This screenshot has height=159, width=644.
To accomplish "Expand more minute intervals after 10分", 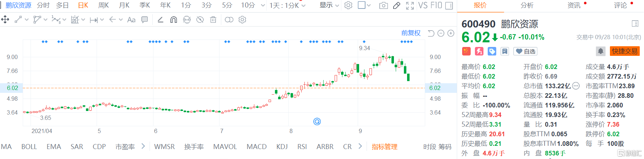I will [263, 5].
